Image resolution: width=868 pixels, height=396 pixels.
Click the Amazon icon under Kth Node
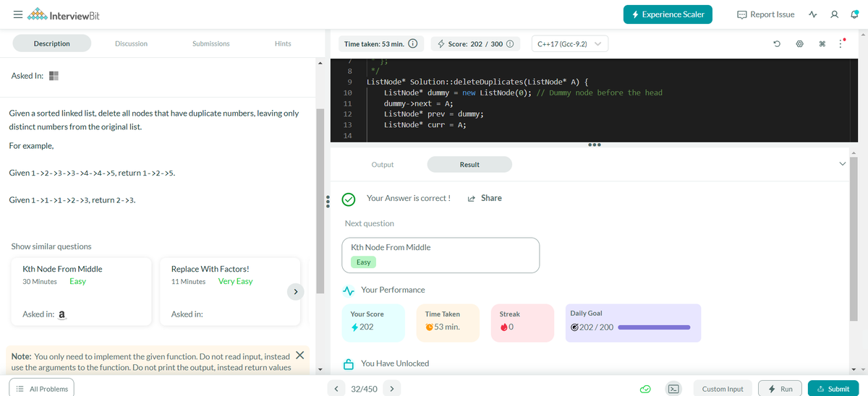click(x=62, y=314)
